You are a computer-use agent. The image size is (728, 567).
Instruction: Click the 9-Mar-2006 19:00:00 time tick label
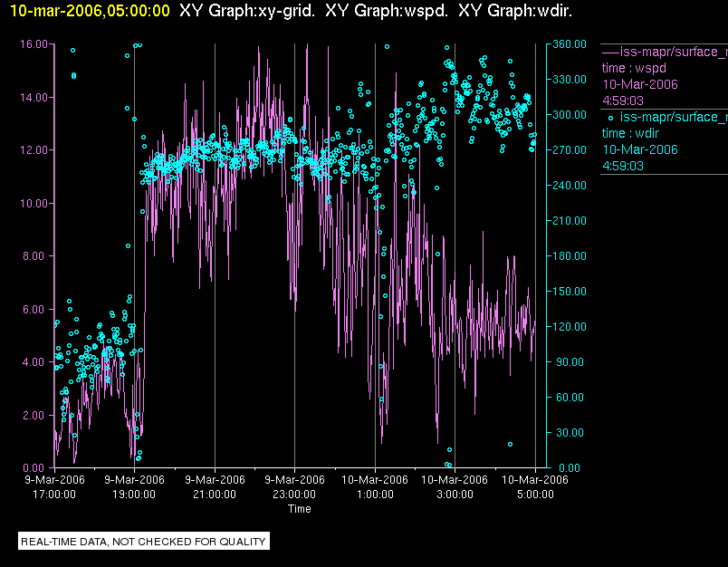pos(134,486)
